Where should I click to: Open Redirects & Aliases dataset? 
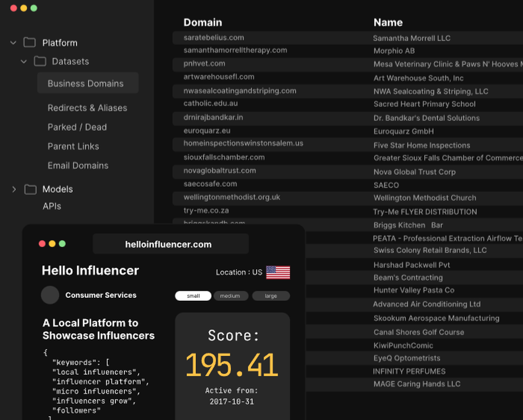87,108
